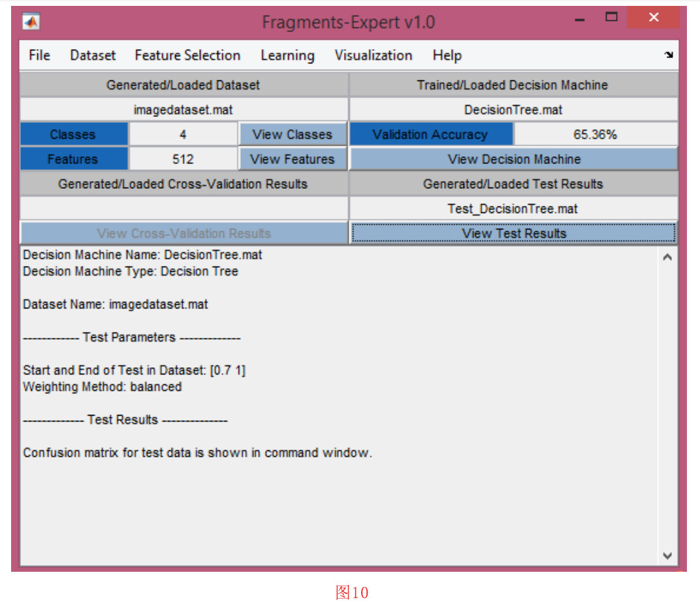Click the 65.36% validation accuracy value
Screen dimensions: 700x611
click(595, 135)
